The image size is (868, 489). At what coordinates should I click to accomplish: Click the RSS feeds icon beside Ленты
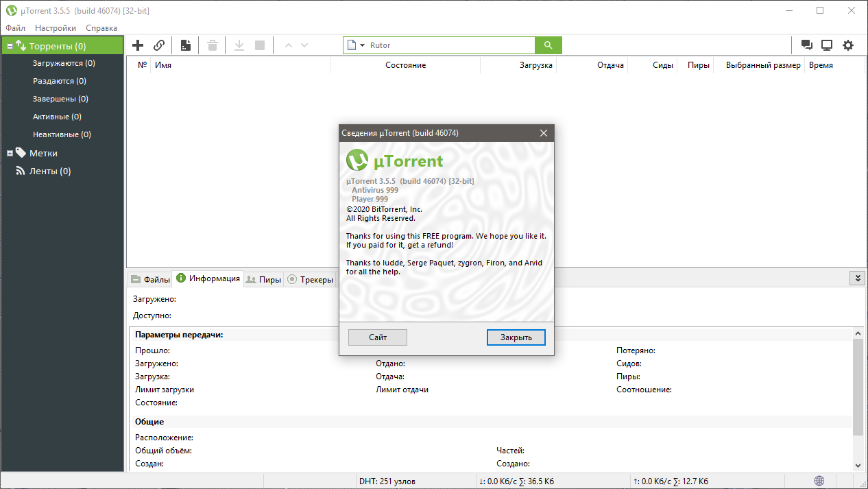point(20,171)
